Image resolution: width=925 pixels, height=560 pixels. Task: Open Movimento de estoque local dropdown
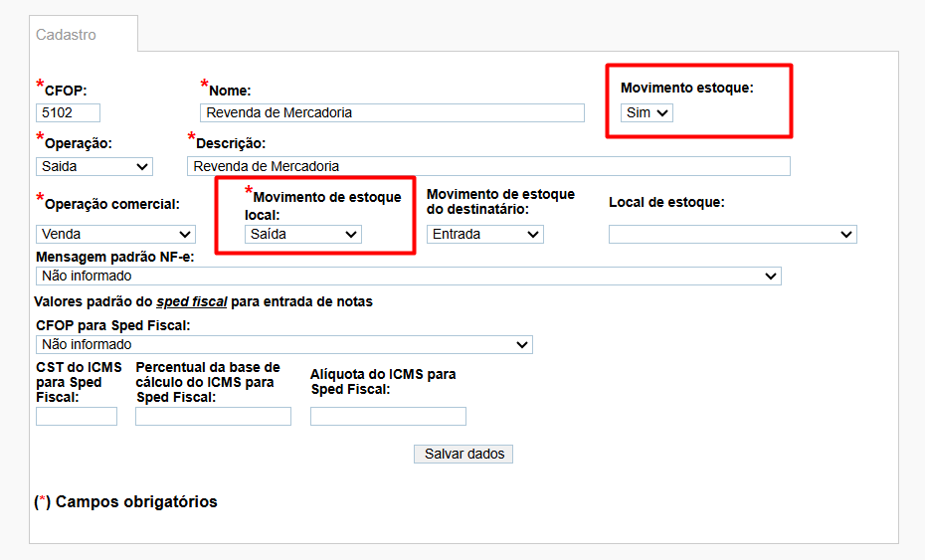pos(303,235)
